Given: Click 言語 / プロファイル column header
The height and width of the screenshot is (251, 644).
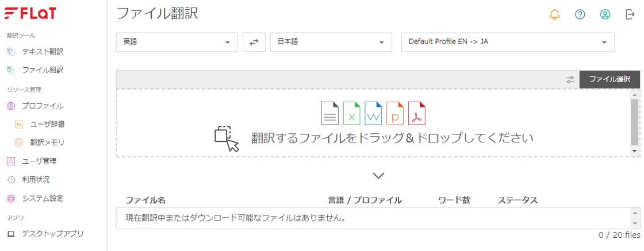Looking at the screenshot, I should [365, 200].
